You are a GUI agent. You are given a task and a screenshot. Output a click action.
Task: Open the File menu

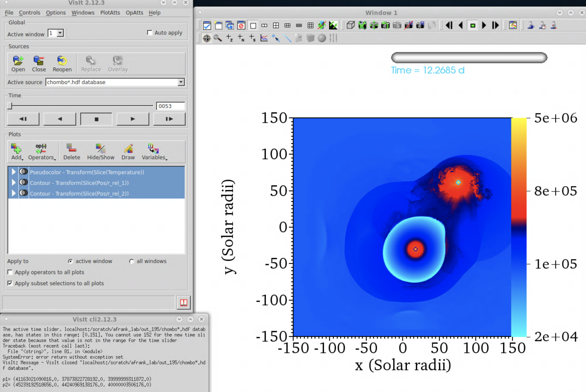pos(9,13)
